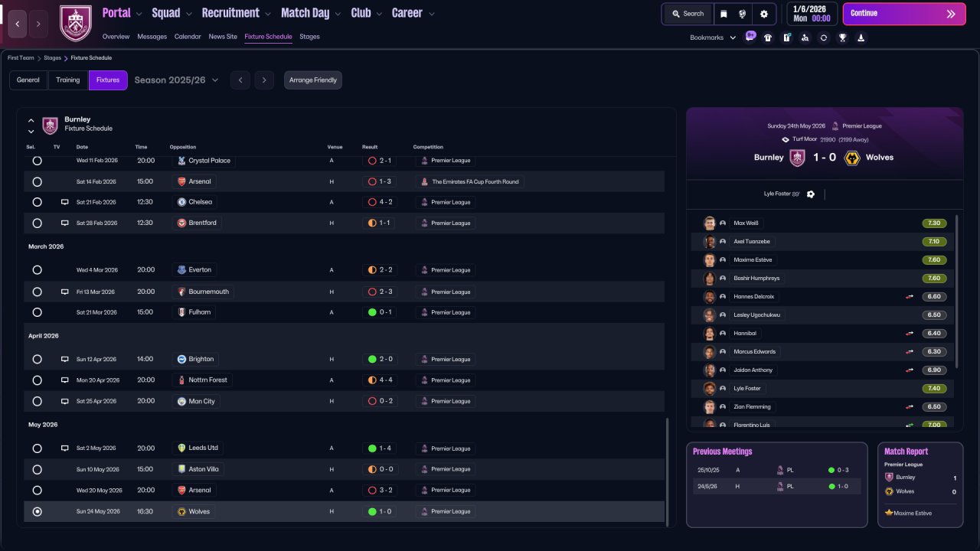
Task: Expand the Match Day menu chevron
Action: [338, 14]
